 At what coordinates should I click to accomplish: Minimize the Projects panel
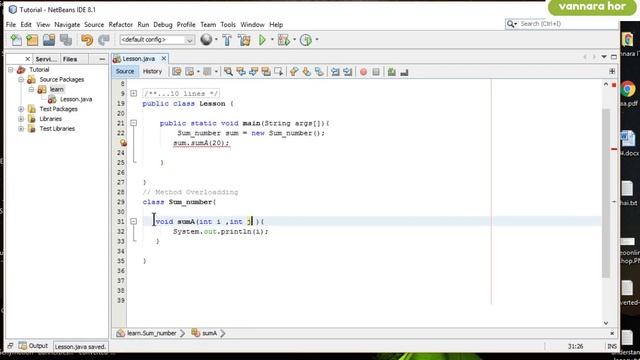tap(102, 59)
